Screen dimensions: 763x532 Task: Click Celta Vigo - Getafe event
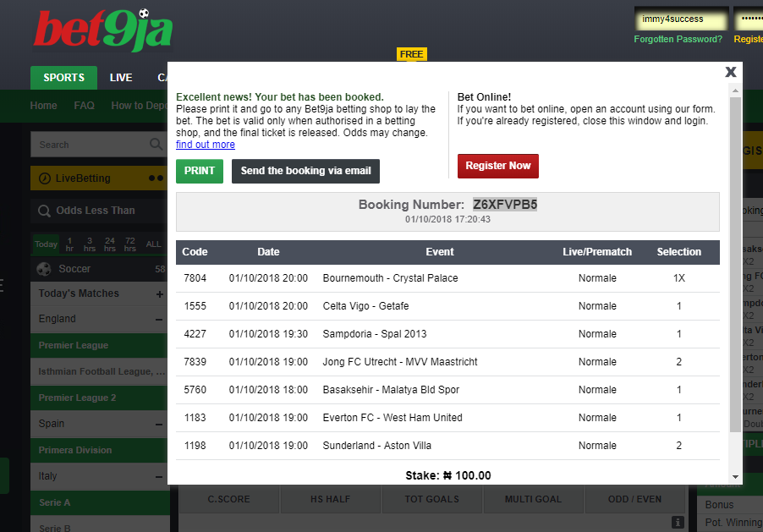366,306
